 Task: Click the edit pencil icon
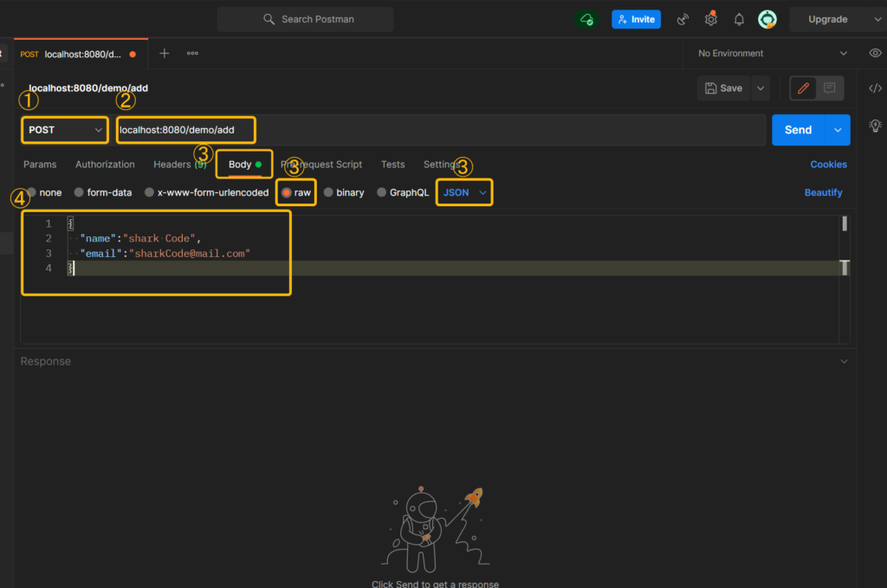pos(803,88)
